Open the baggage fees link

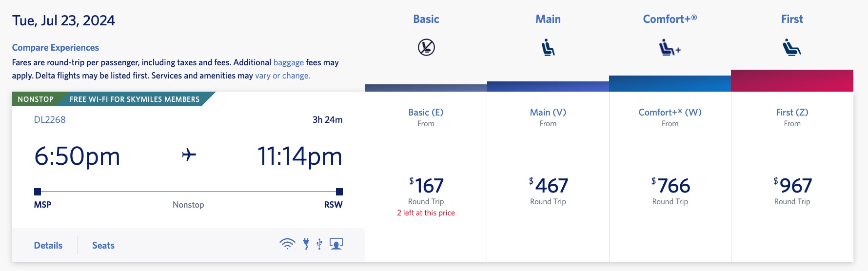(x=289, y=62)
